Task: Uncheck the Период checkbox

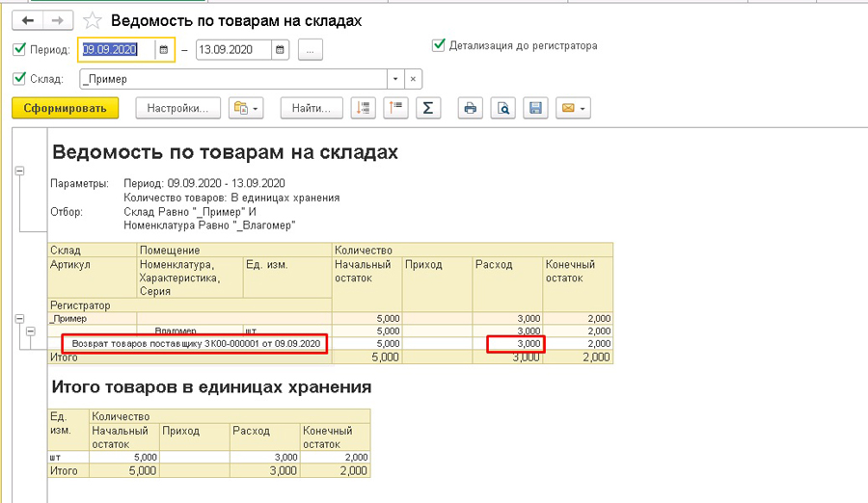Action: (20, 49)
